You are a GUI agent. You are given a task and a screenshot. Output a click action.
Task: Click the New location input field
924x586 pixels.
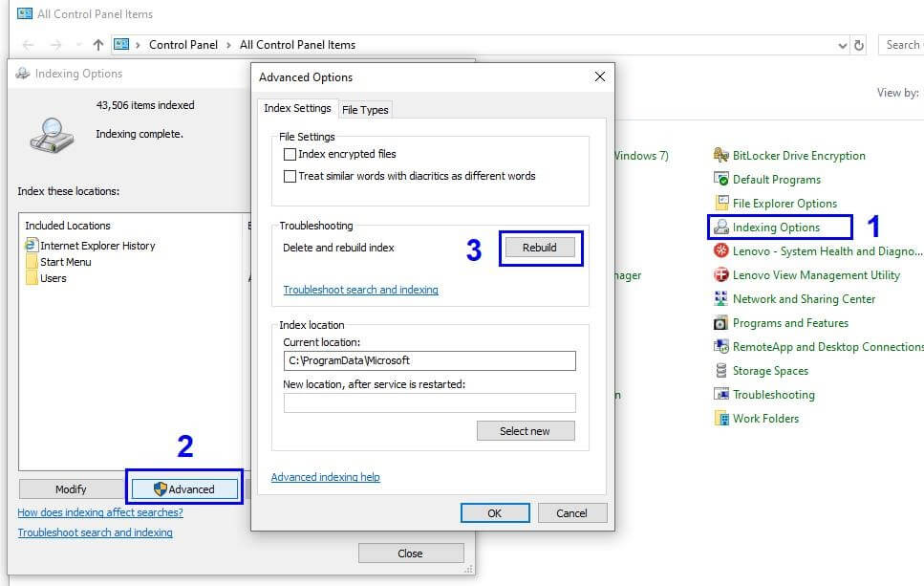(x=430, y=402)
